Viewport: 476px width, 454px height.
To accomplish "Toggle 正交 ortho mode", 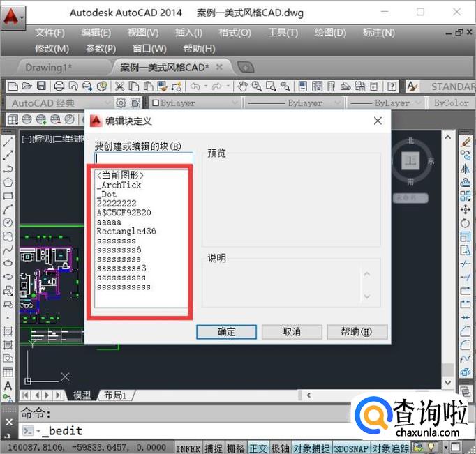I will [x=258, y=448].
